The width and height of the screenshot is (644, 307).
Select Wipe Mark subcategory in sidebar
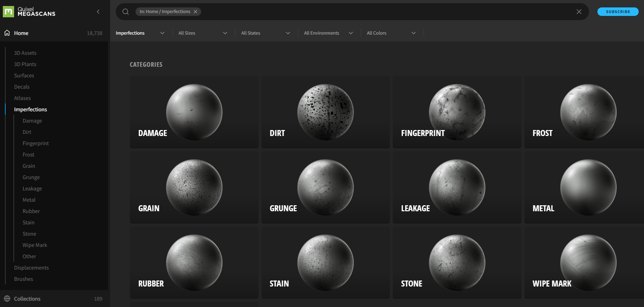35,245
